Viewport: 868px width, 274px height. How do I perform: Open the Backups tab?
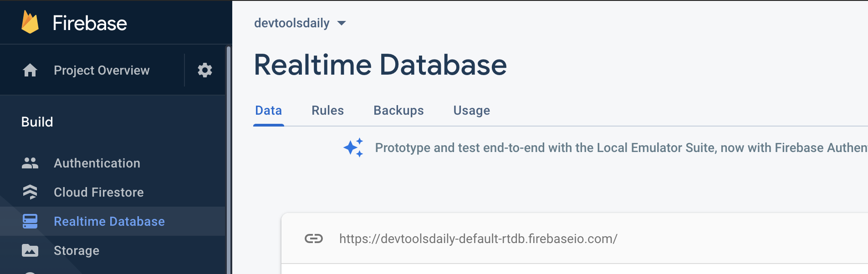(398, 111)
